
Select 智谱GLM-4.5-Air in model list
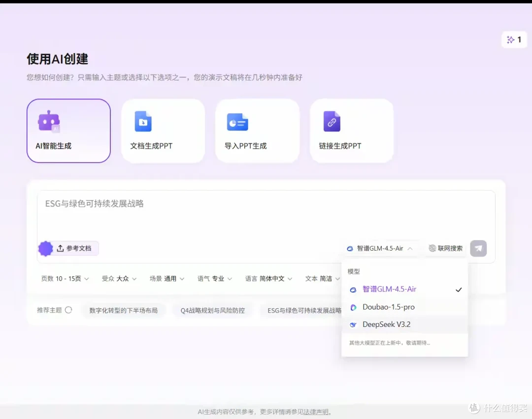pos(405,289)
